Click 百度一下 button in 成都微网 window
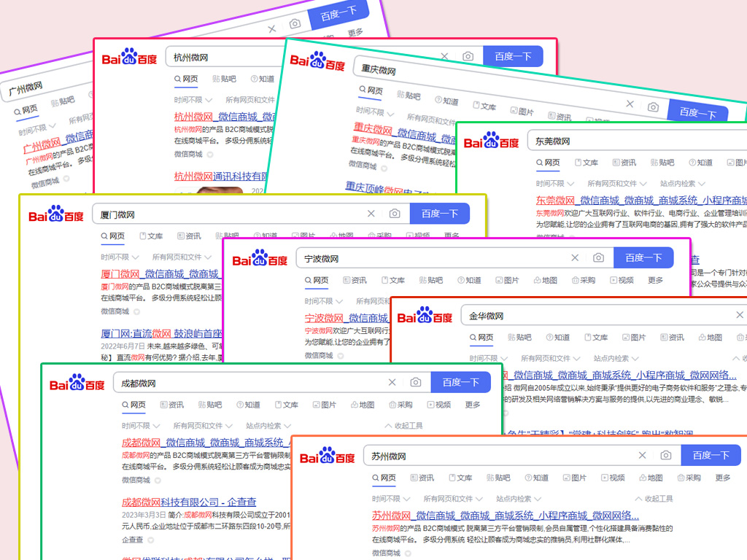Image resolution: width=747 pixels, height=560 pixels. coord(461,382)
